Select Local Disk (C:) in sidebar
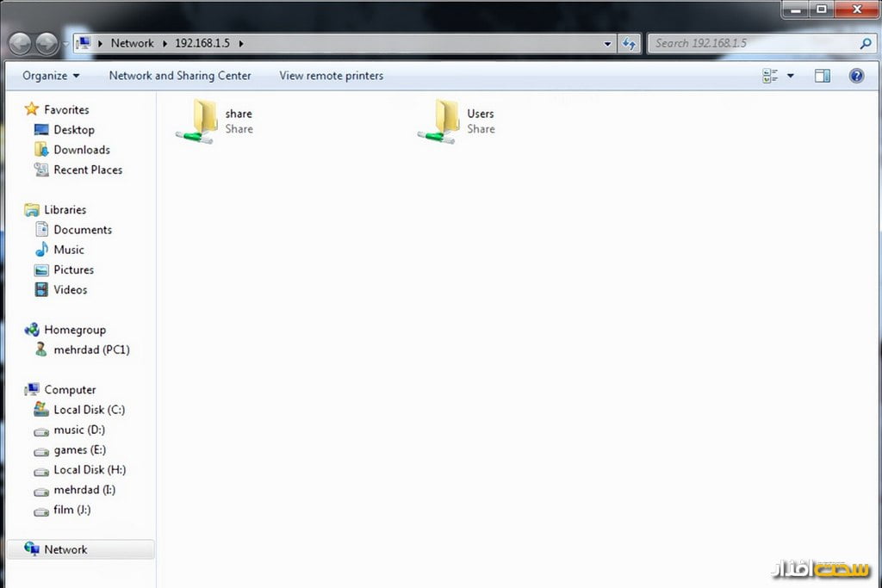This screenshot has width=882, height=588. pos(89,410)
